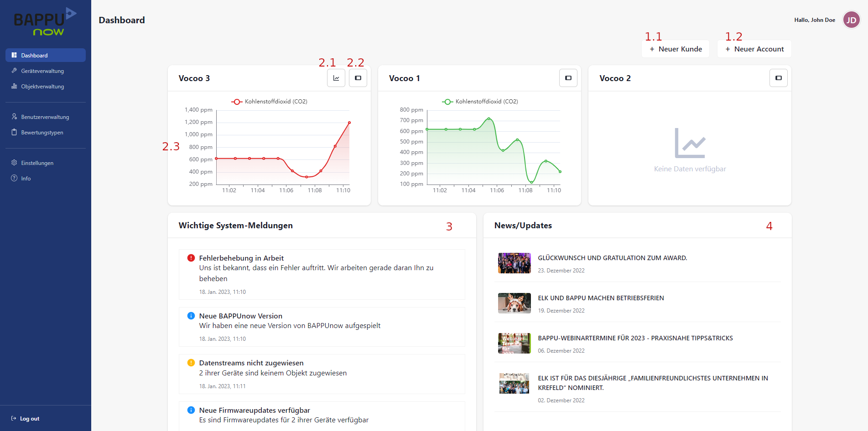Click the Vocoo 1 card title
Viewport: 868px width, 431px height.
(405, 78)
